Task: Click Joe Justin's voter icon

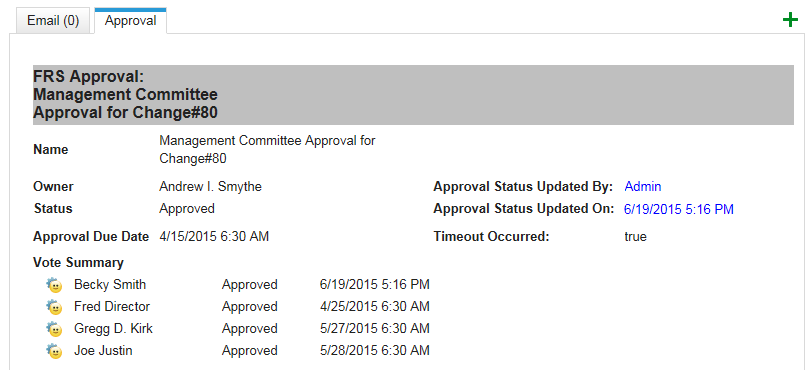Action: (x=54, y=351)
